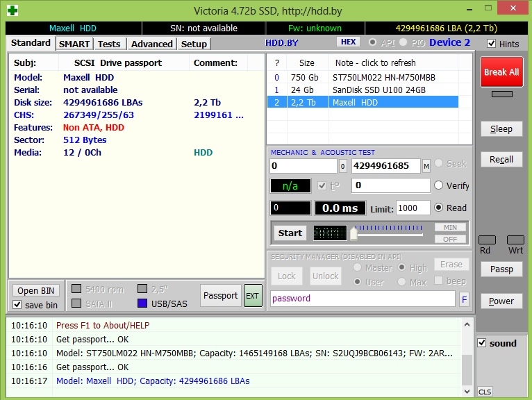Open the Setup tab
532x400 pixels.
(x=194, y=44)
